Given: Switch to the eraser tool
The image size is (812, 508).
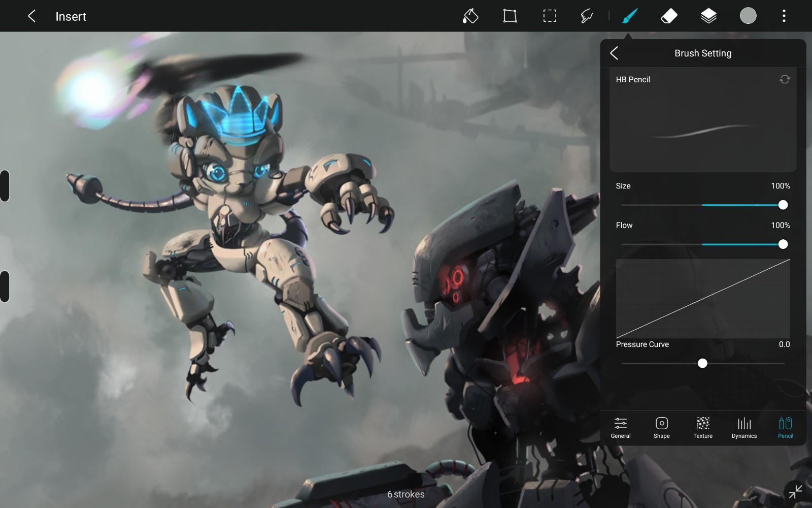Looking at the screenshot, I should tap(669, 16).
